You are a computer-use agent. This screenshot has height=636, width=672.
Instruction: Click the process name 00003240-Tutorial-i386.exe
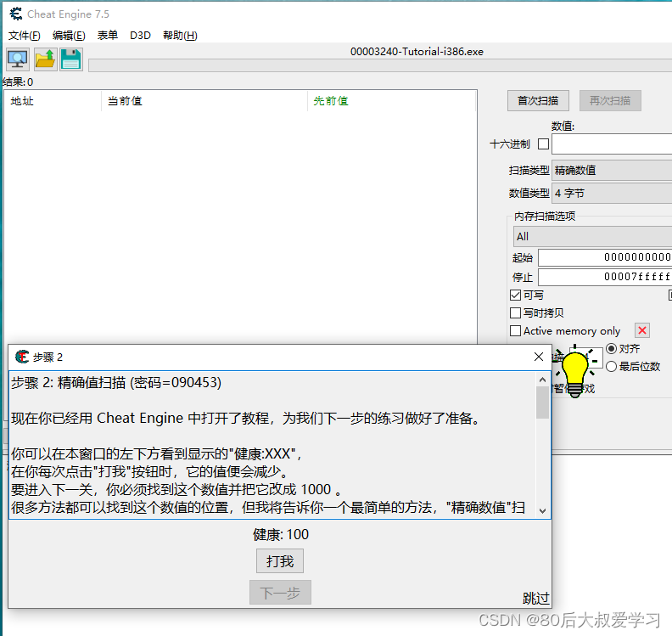click(417, 52)
